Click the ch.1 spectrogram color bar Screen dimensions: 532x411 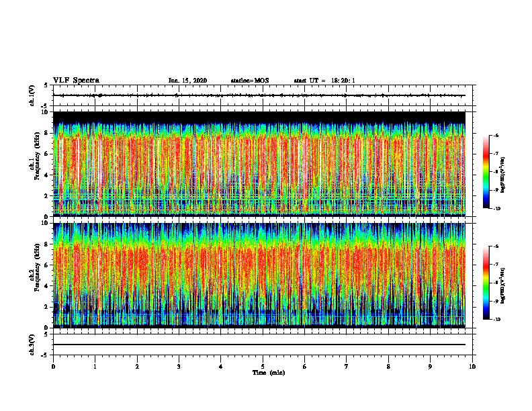pyautogui.click(x=486, y=172)
